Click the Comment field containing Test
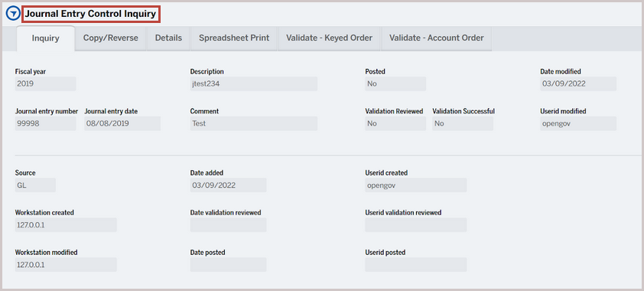Viewport: 644px width, 291px height. pos(253,123)
